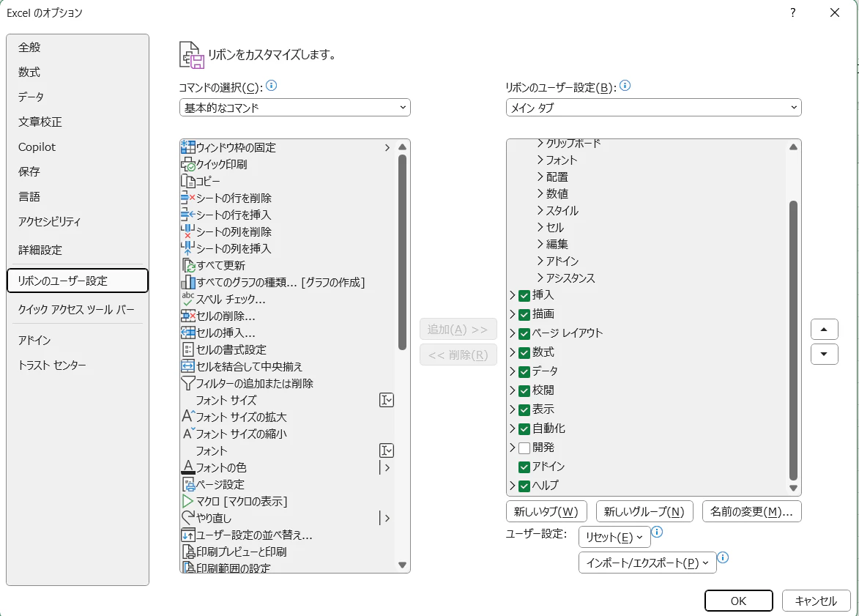Click the 名前の変更 button
Viewport: 859px width, 616px height.
pos(751,511)
